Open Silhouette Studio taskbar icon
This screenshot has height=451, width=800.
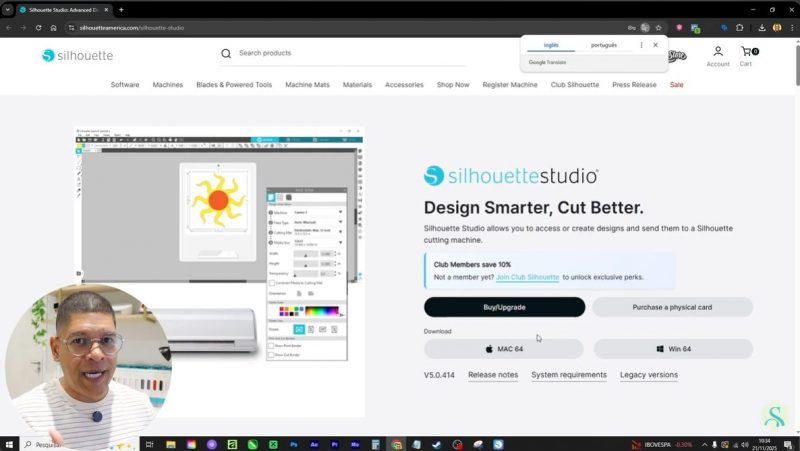point(498,444)
